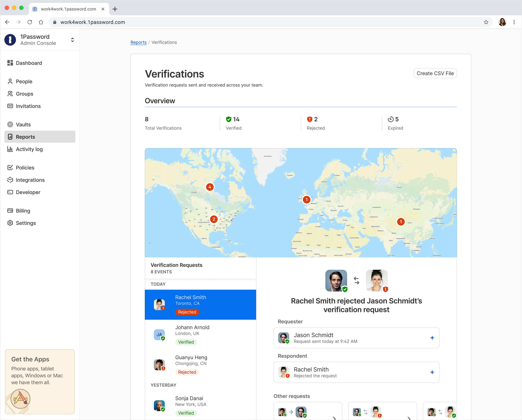Image resolution: width=522 pixels, height=420 pixels.
Task: Click the browser home icon
Action: (41, 22)
